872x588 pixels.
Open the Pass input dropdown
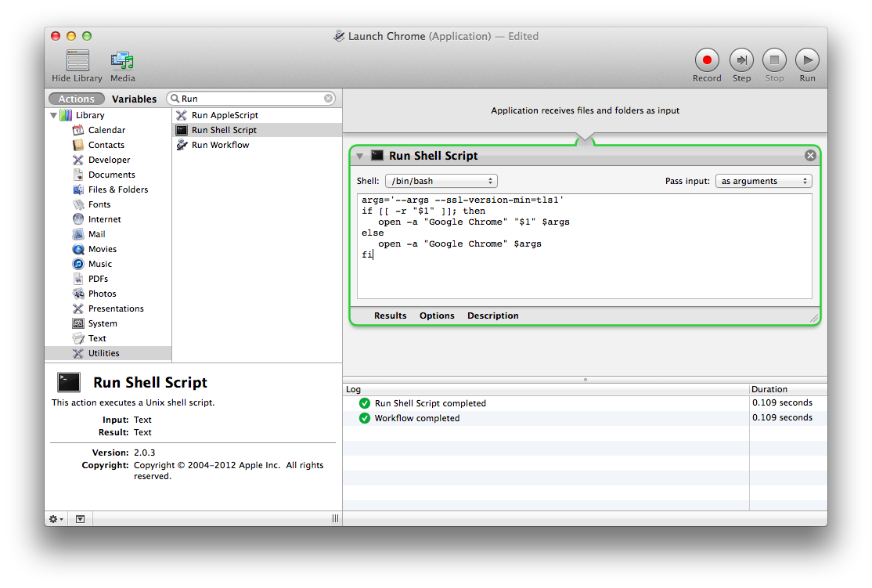click(763, 181)
